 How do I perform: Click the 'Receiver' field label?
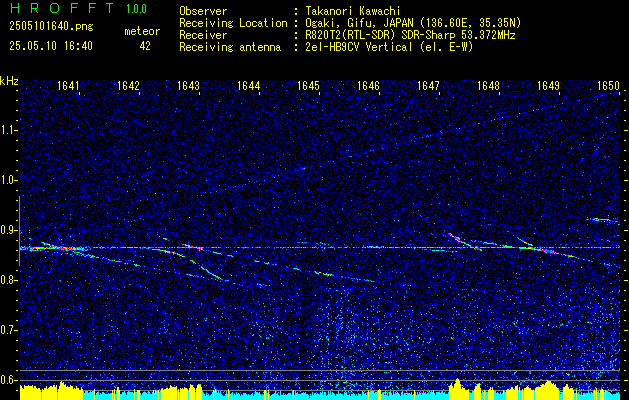point(203,35)
